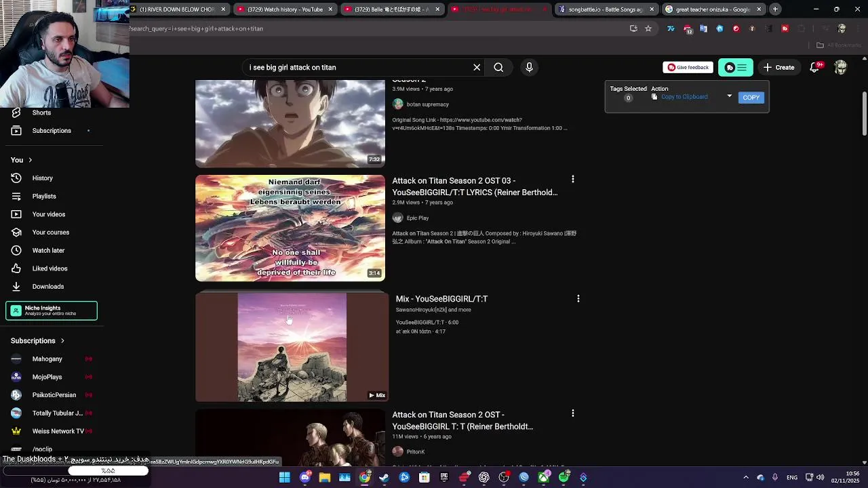Click the Create button
The height and width of the screenshot is (488, 868).
click(778, 67)
